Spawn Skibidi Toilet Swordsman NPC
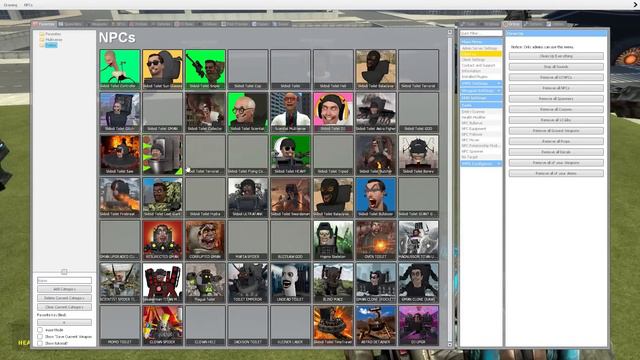The width and height of the screenshot is (640, 360). point(291,197)
